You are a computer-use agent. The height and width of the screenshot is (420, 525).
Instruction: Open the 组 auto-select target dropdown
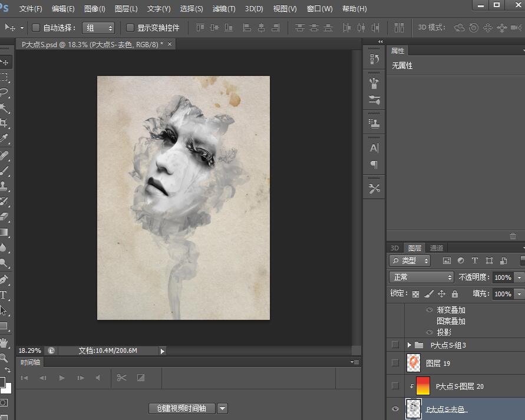point(98,28)
